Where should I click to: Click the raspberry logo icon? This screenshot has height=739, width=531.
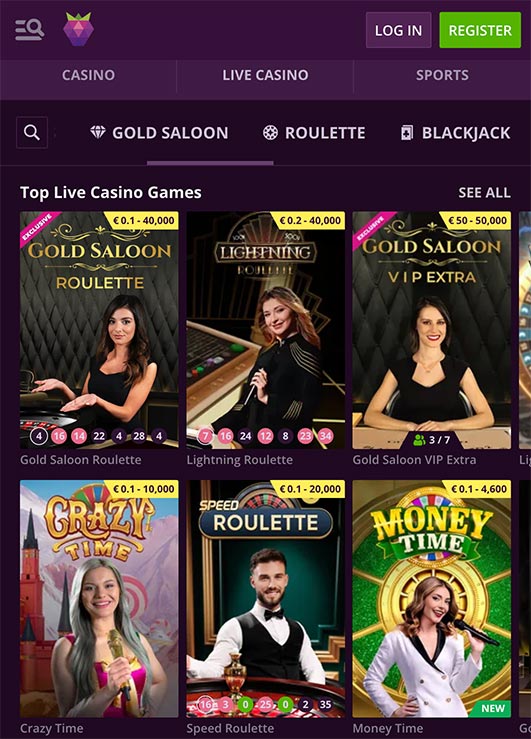(78, 30)
